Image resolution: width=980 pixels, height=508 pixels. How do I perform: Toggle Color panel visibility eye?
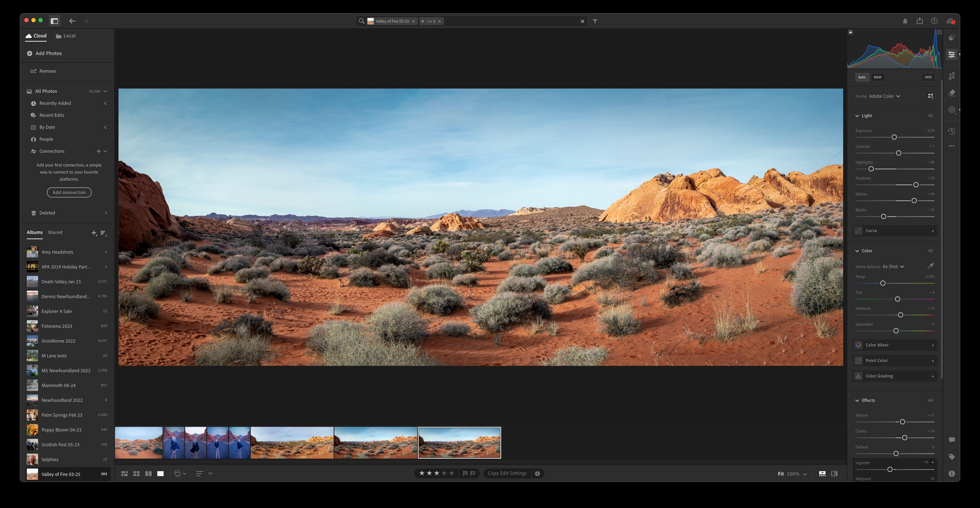point(931,251)
